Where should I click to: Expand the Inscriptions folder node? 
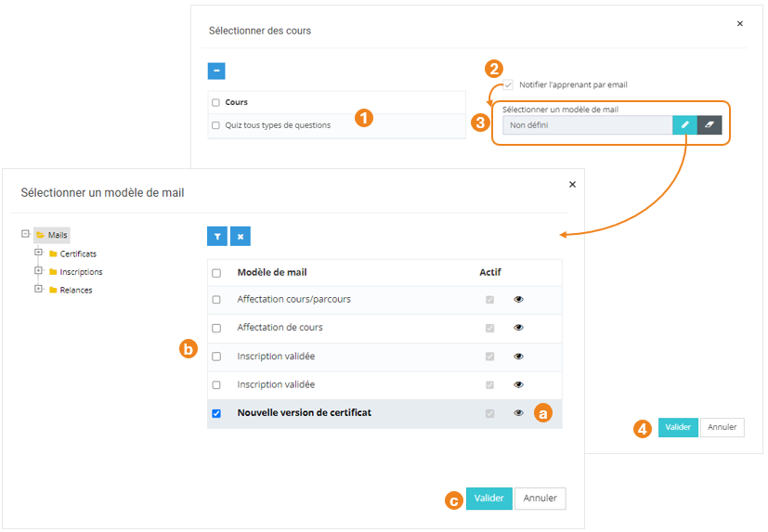39,271
